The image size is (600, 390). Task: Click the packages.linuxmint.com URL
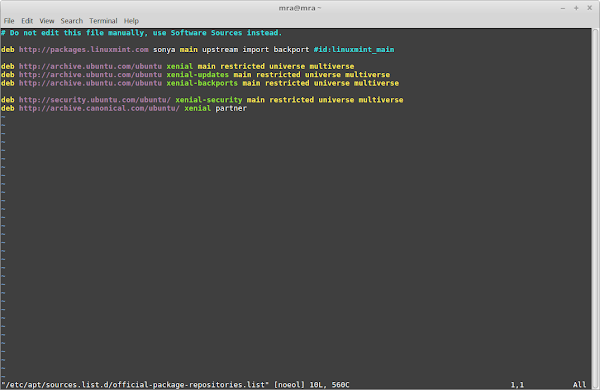point(84,49)
